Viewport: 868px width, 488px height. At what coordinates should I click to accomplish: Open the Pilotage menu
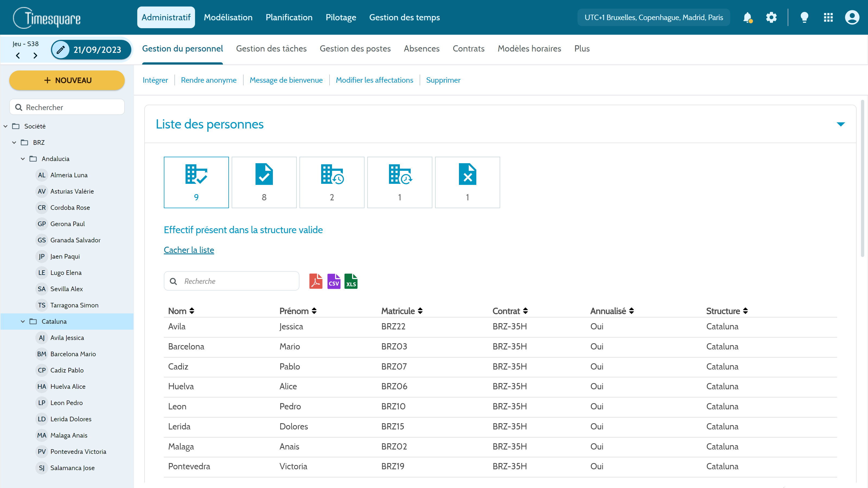(341, 18)
